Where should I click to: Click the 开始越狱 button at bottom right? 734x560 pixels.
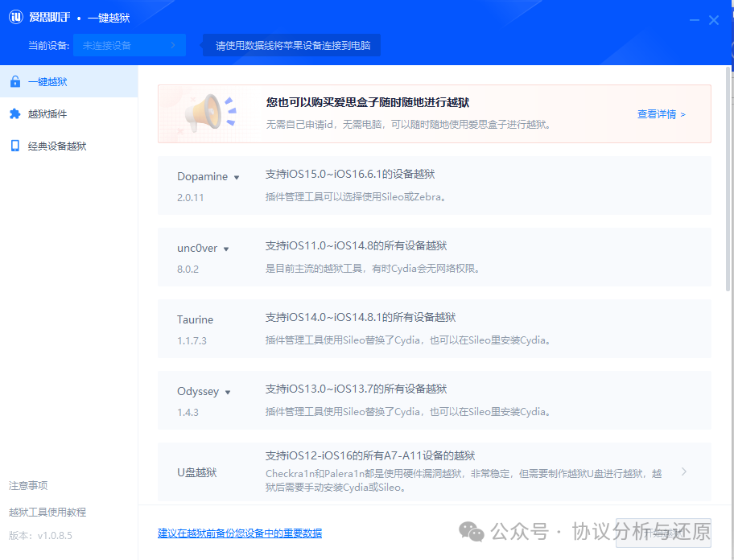pos(663,533)
